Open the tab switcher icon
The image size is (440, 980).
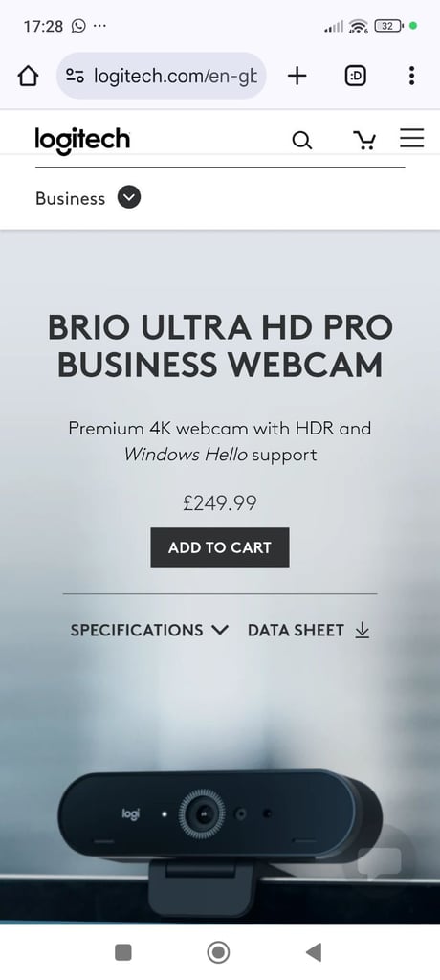(355, 77)
